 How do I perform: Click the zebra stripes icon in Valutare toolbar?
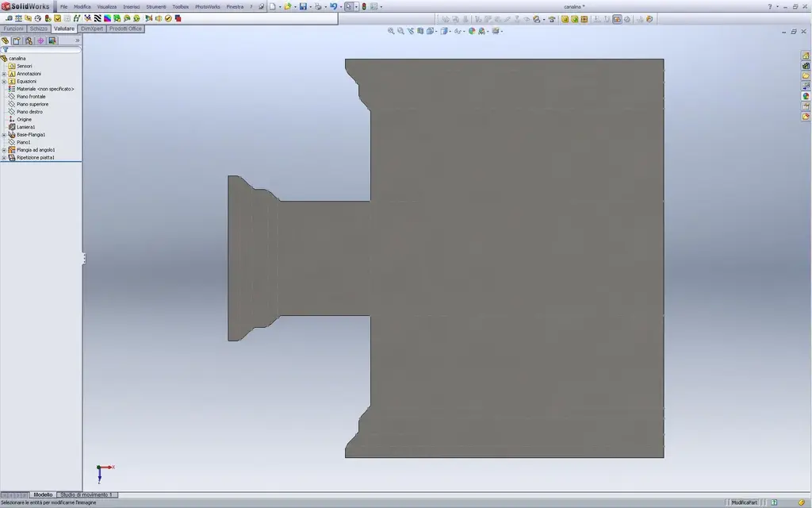point(98,18)
